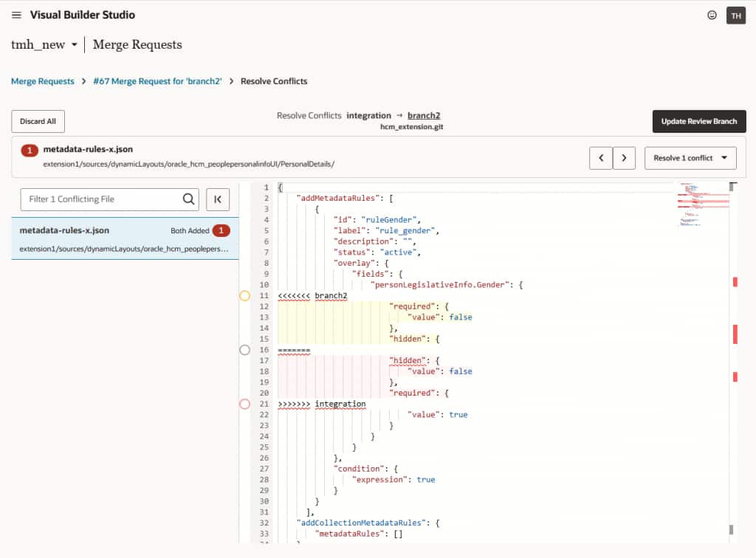Click the "value": true line
This screenshot has width=756, height=558.
pos(437,414)
